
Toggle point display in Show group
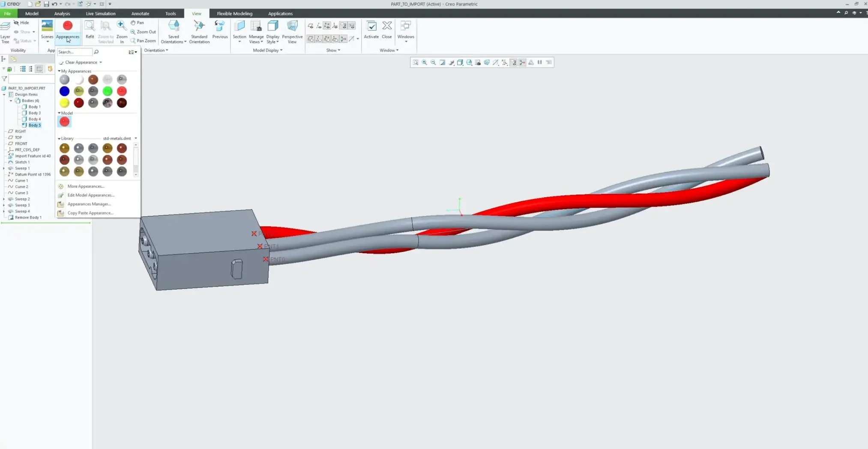(x=327, y=26)
